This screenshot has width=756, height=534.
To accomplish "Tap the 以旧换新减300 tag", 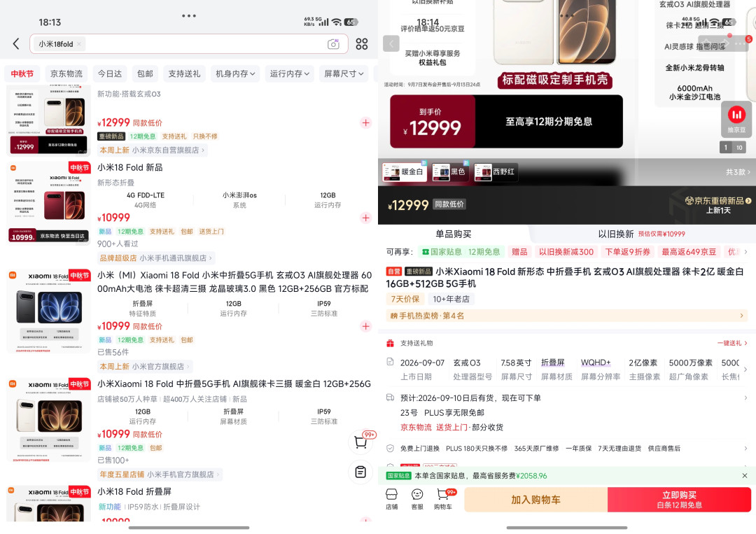I will [x=566, y=251].
